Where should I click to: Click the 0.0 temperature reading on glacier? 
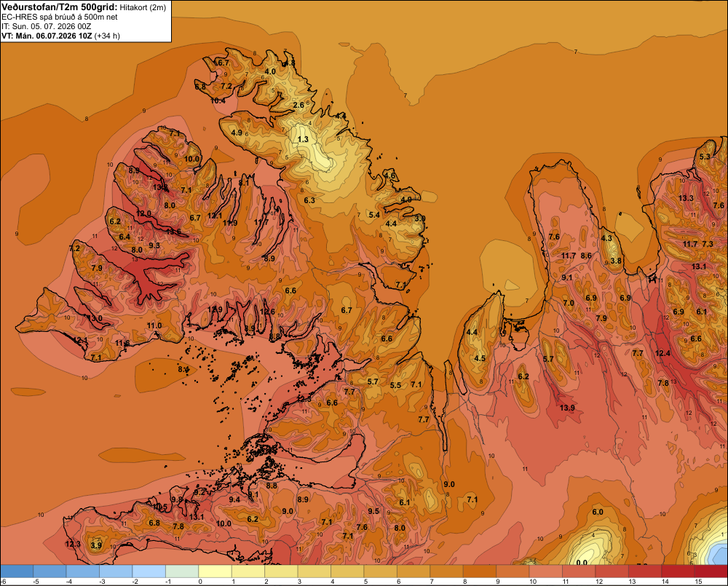tap(581, 562)
